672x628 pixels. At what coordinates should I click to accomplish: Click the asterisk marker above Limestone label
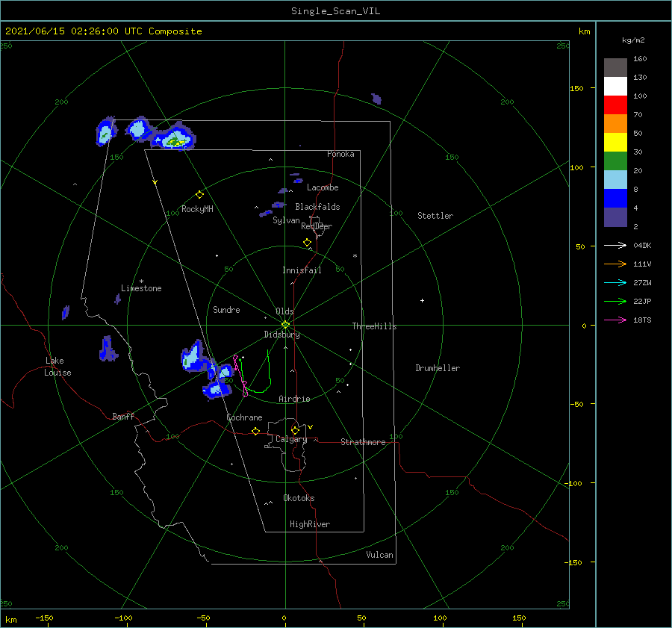click(141, 282)
